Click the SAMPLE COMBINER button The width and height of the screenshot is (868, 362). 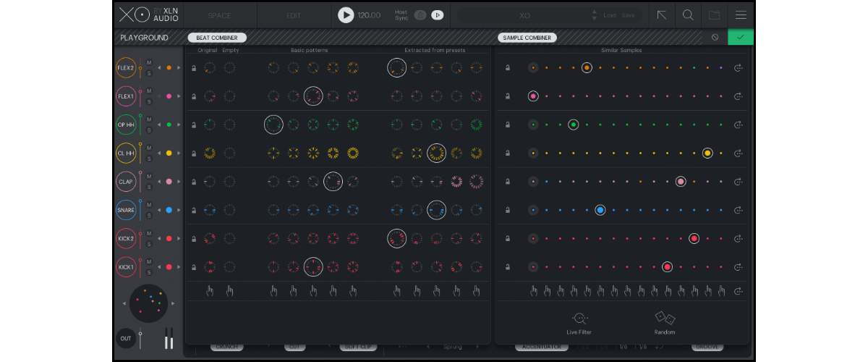pyautogui.click(x=527, y=38)
